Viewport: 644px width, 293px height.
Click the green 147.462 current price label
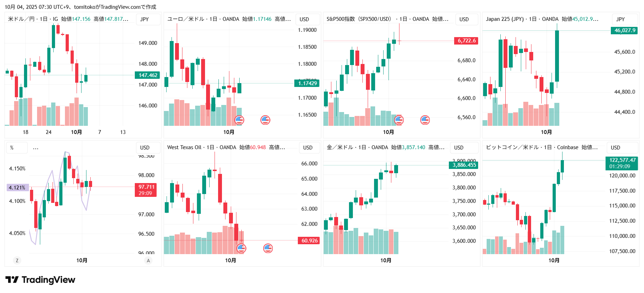tap(148, 75)
